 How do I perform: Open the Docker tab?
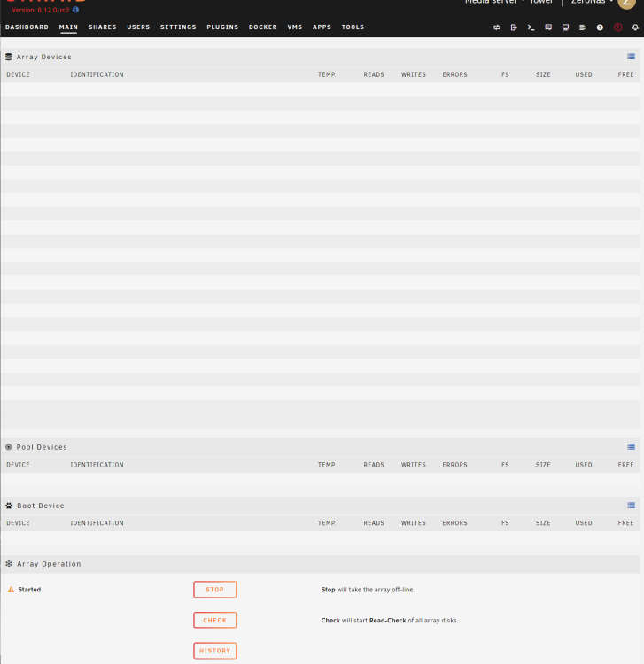pos(263,27)
